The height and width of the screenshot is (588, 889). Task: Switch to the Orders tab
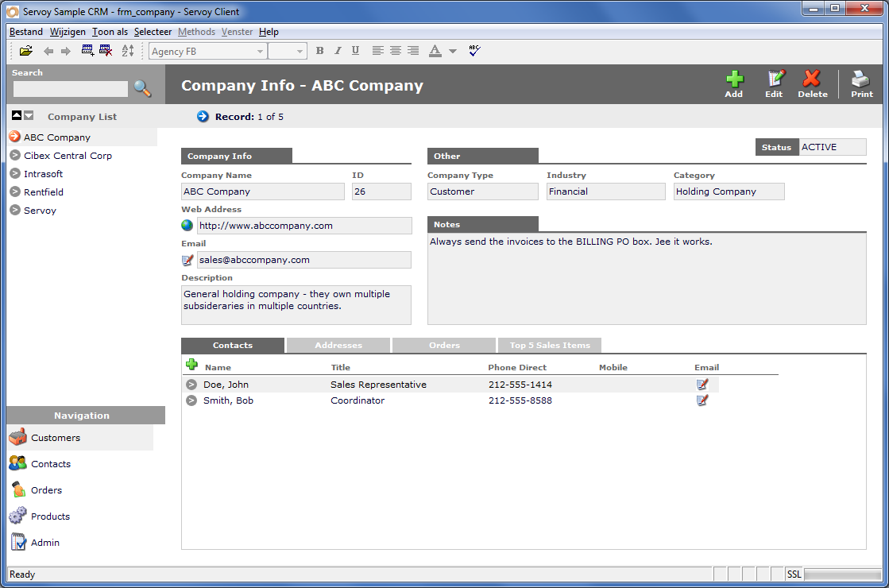click(444, 346)
